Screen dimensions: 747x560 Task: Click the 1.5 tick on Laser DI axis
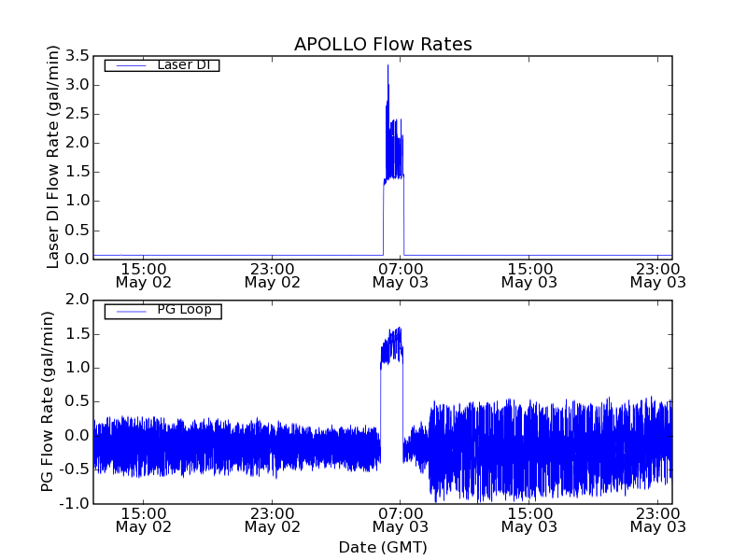[x=78, y=172]
